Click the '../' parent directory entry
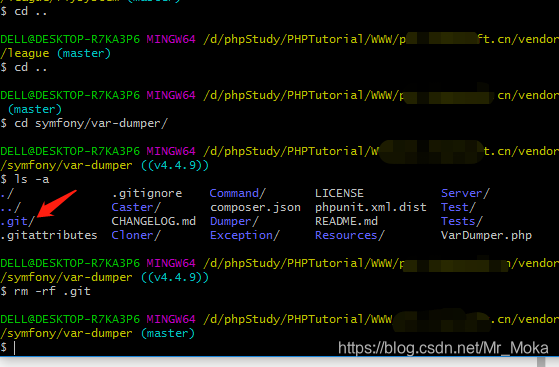Image resolution: width=559 pixels, height=367 pixels. [x=11, y=207]
